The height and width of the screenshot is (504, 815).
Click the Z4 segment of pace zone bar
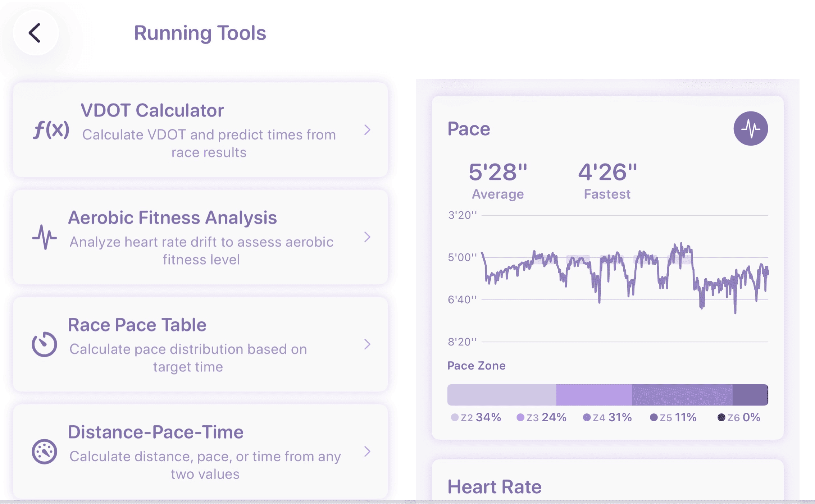pos(682,395)
